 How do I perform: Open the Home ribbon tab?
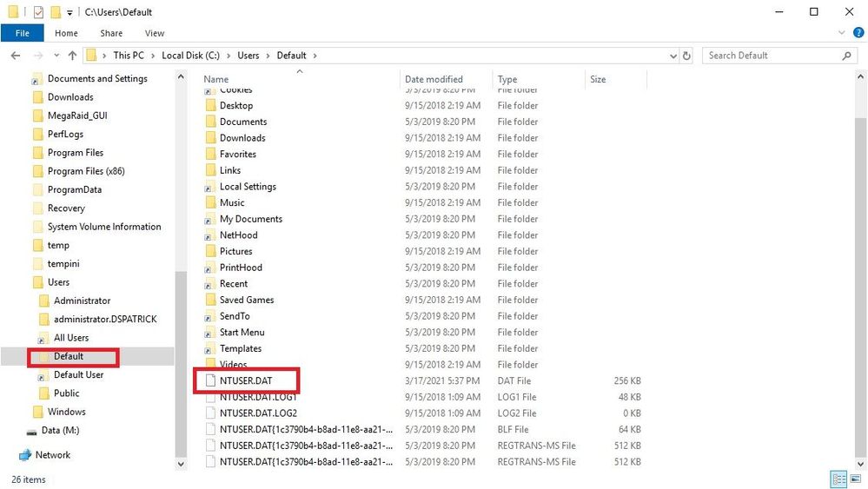point(66,33)
